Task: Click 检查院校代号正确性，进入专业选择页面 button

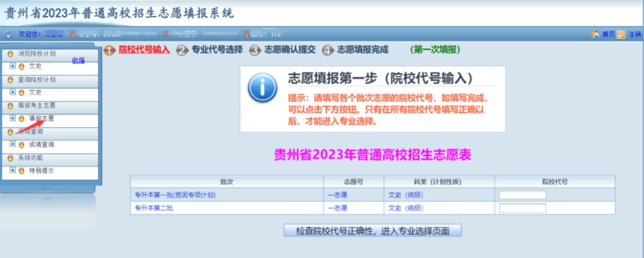Action: click(372, 231)
